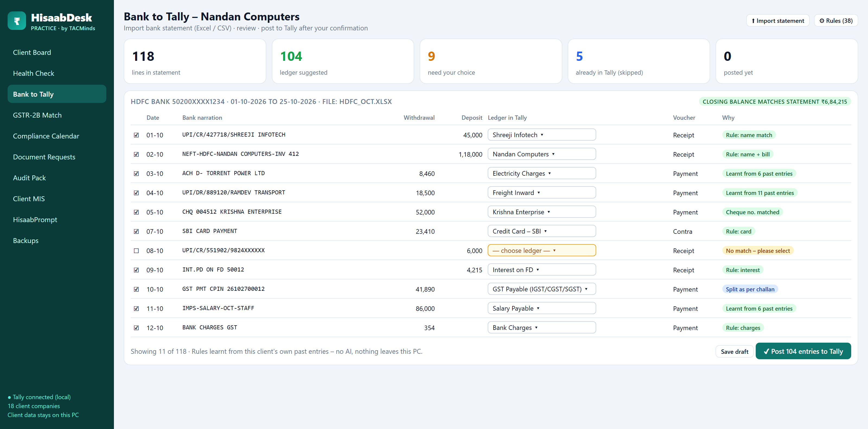This screenshot has width=868, height=429.
Task: Click the green Tally connected status dot
Action: tap(9, 397)
